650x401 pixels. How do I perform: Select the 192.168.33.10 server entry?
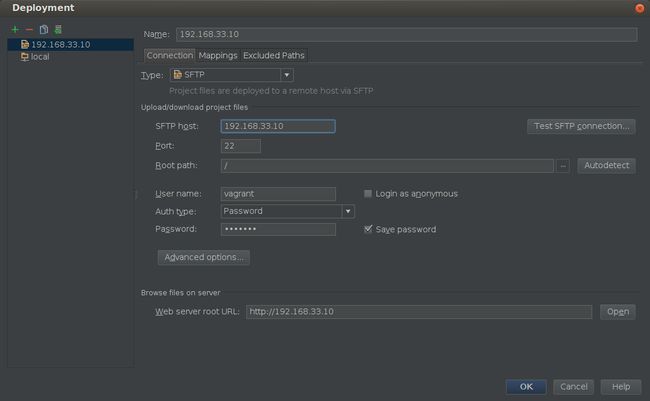(70, 44)
